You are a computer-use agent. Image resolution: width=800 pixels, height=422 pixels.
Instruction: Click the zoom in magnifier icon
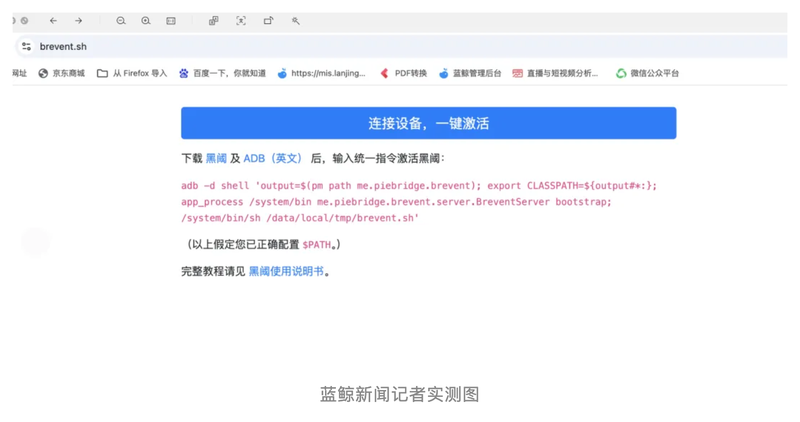(146, 21)
